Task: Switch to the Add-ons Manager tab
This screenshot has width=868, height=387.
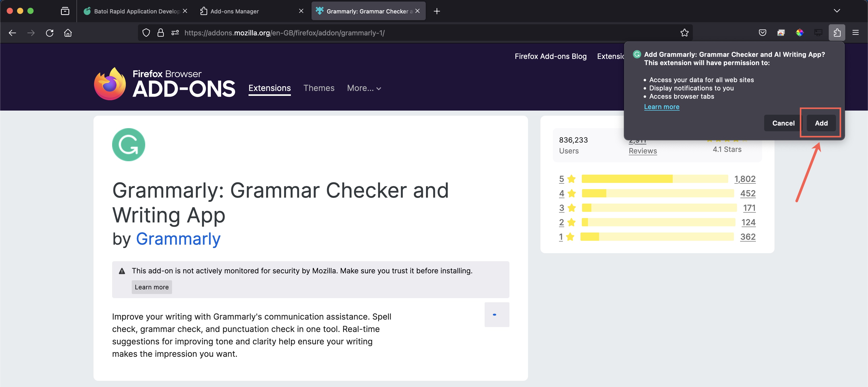Action: [253, 11]
